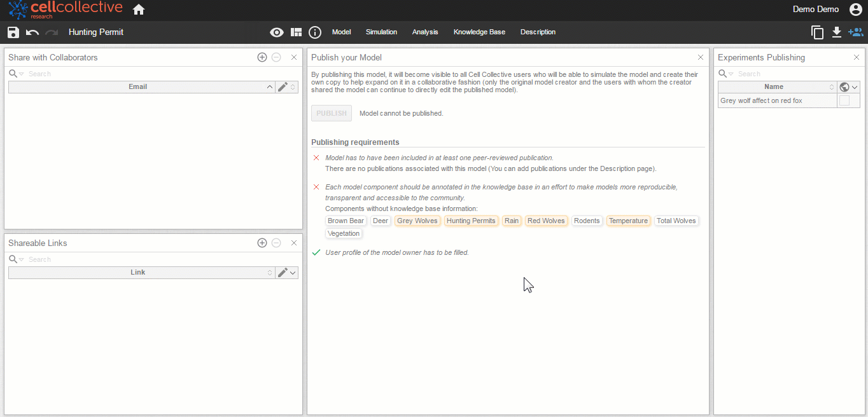Switch to the Simulation tab
This screenshot has width=868, height=417.
[381, 32]
